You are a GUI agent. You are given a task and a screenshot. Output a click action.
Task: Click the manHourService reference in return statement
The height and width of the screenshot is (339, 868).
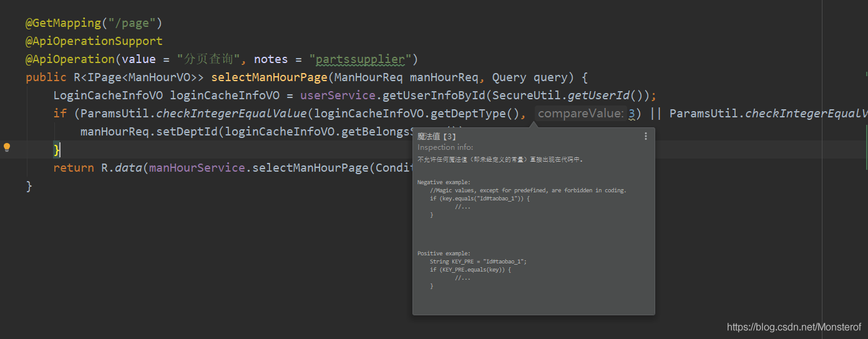coord(197,168)
